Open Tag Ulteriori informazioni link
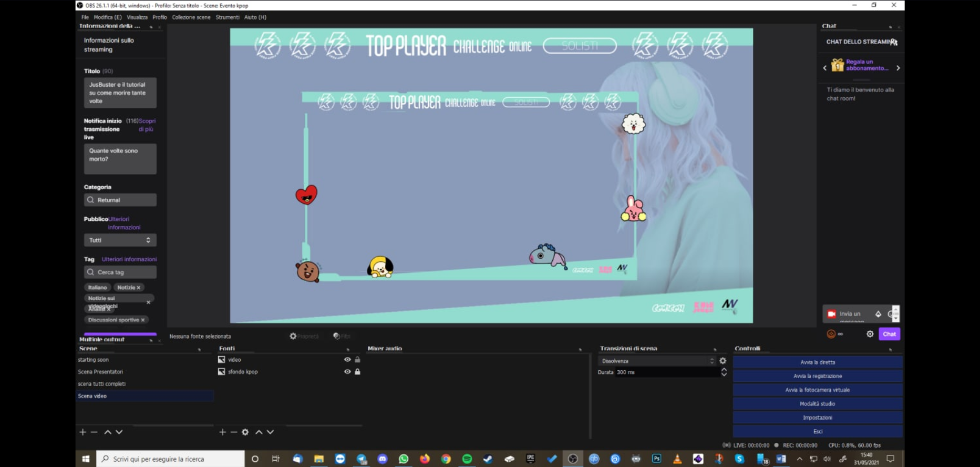The height and width of the screenshot is (467, 980). tap(129, 259)
